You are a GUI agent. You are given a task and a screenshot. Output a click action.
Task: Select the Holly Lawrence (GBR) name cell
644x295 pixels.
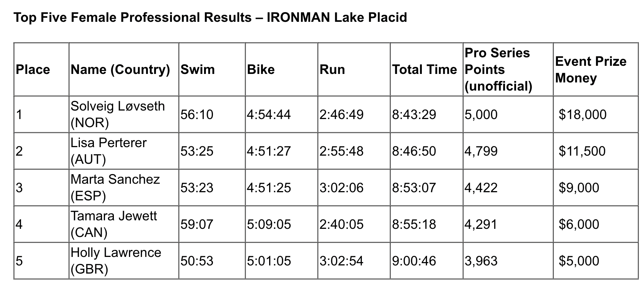[123, 261]
